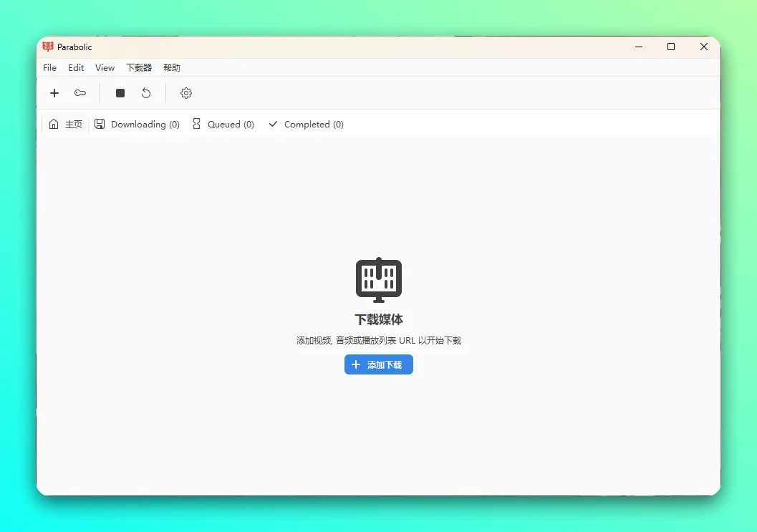The height and width of the screenshot is (532, 757).
Task: Show the Completed (0) tab
Action: click(306, 125)
